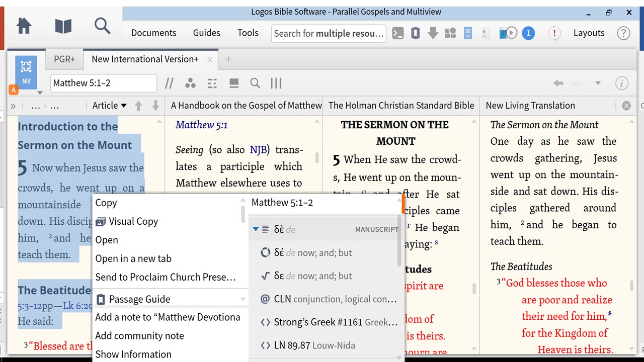644x362 pixels.
Task: Click the sync alert exclamation icon
Action: tap(554, 33)
